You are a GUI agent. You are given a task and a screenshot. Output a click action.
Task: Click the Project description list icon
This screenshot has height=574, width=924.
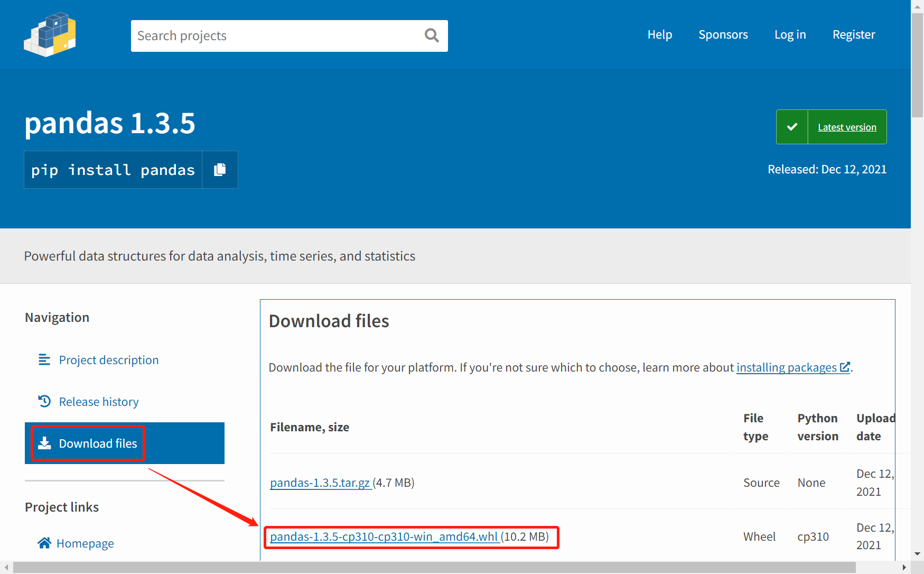pyautogui.click(x=44, y=360)
